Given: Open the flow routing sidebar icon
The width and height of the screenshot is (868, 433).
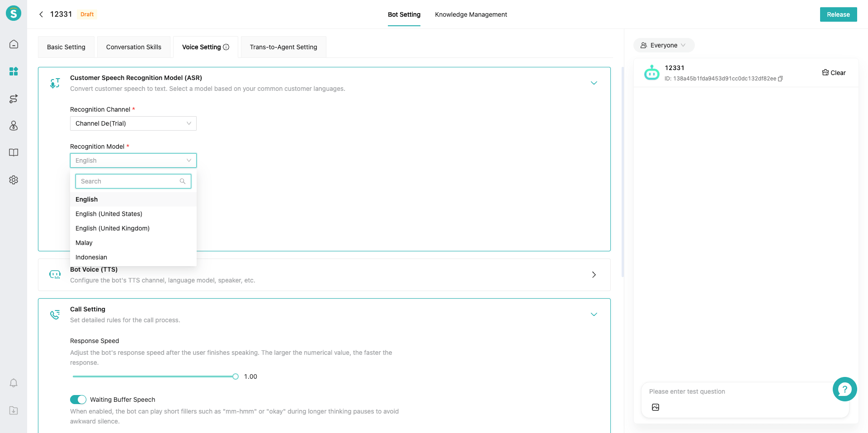Looking at the screenshot, I should [14, 99].
